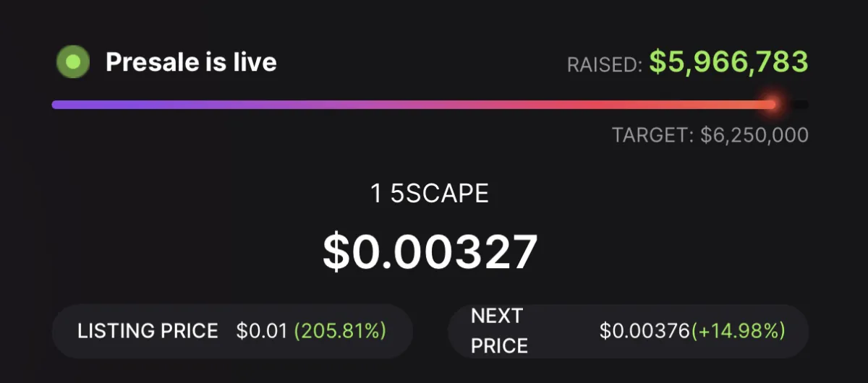The height and width of the screenshot is (383, 868).
Task: Click the "1 5SCAPE" token label
Action: point(430,193)
